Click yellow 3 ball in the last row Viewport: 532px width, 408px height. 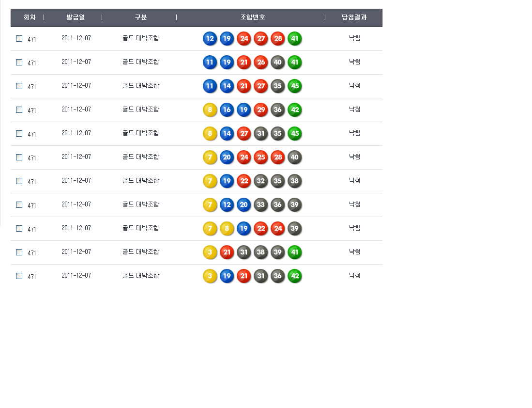coord(210,276)
